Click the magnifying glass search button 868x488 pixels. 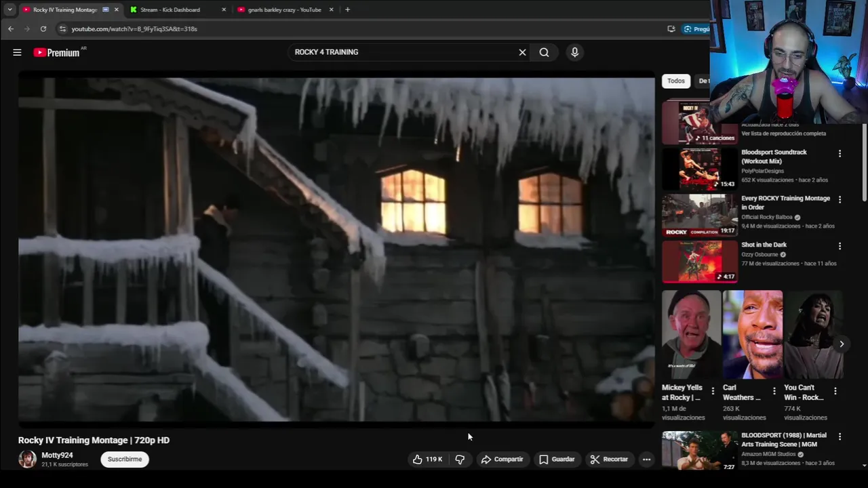pos(544,52)
